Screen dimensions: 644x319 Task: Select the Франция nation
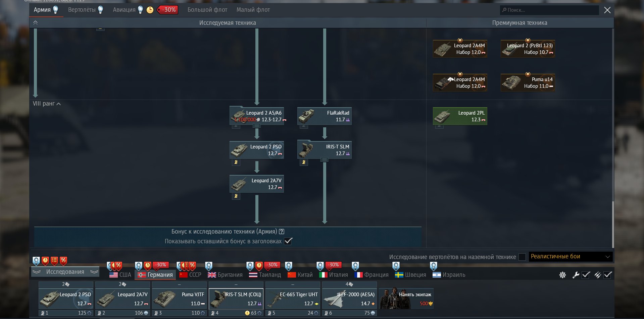pos(371,275)
